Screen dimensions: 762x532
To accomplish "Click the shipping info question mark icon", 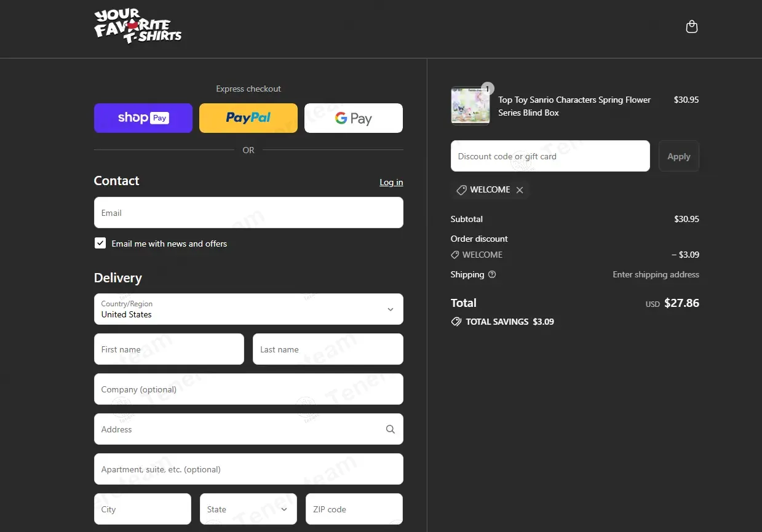I will [x=492, y=275].
